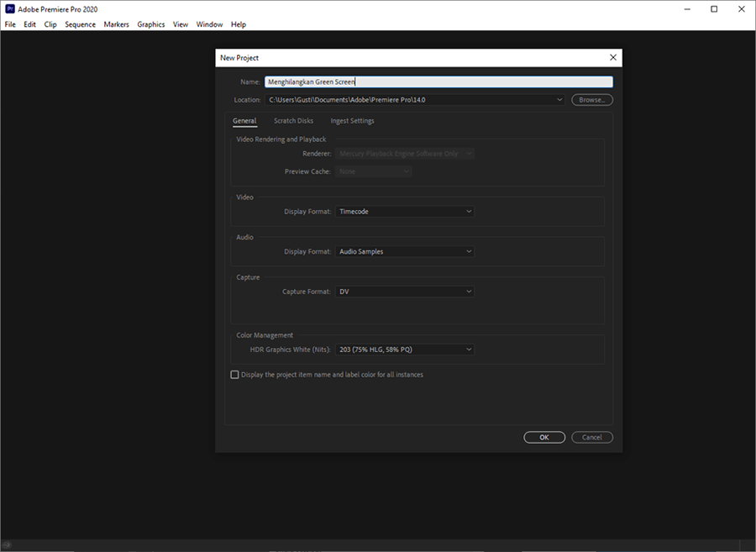Open the Sequence menu

click(x=80, y=24)
